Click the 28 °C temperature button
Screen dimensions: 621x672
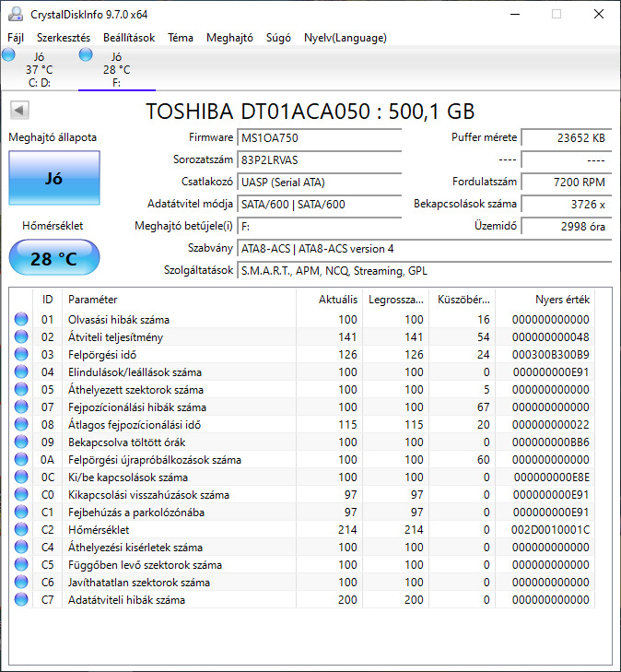[x=54, y=258]
